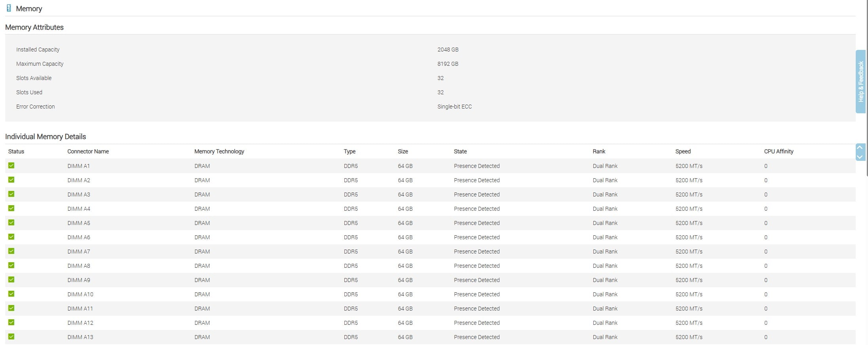Click the vertical page scrollbar
Viewport: 868px width, 345px height.
(x=867, y=87)
